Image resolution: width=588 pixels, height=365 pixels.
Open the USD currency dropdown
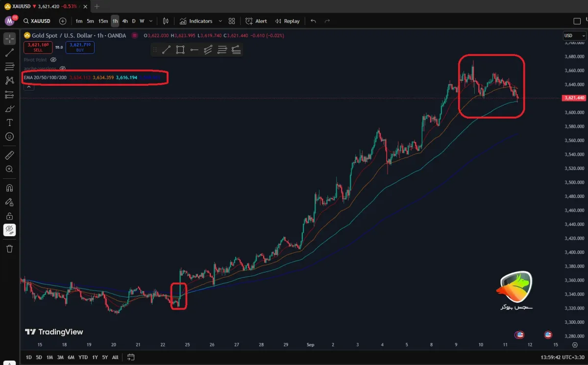click(574, 36)
